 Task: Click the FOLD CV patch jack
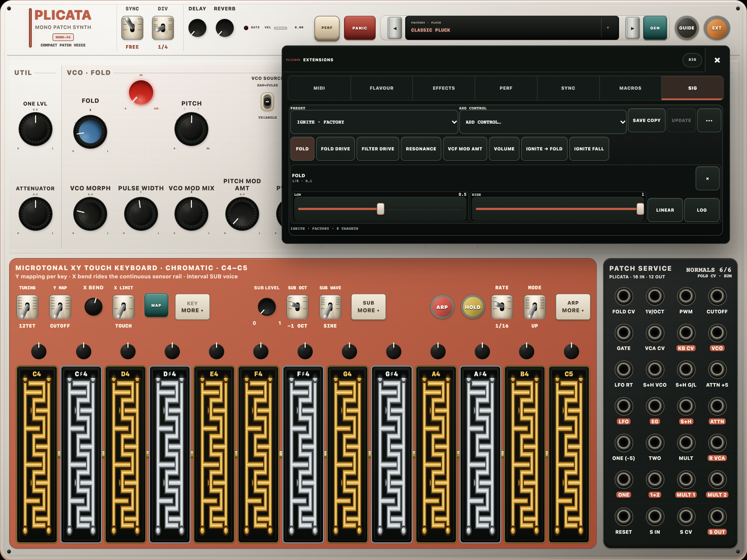623,296
